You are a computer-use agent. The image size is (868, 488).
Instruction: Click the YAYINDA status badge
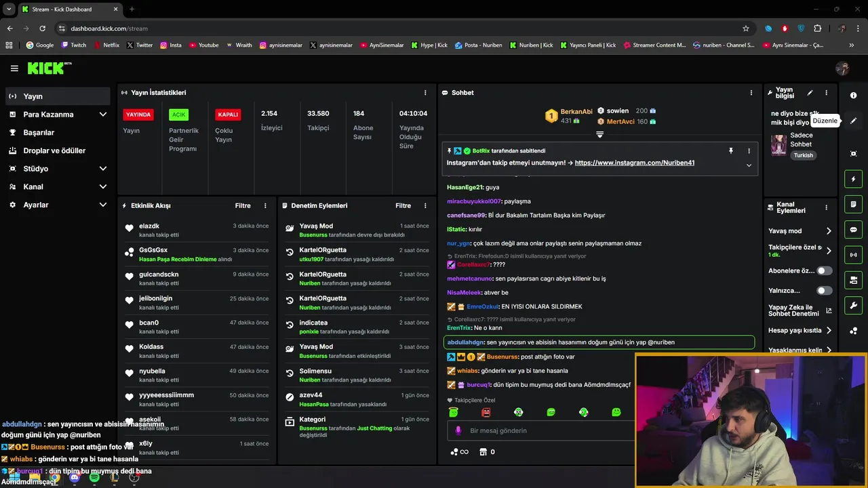(138, 115)
